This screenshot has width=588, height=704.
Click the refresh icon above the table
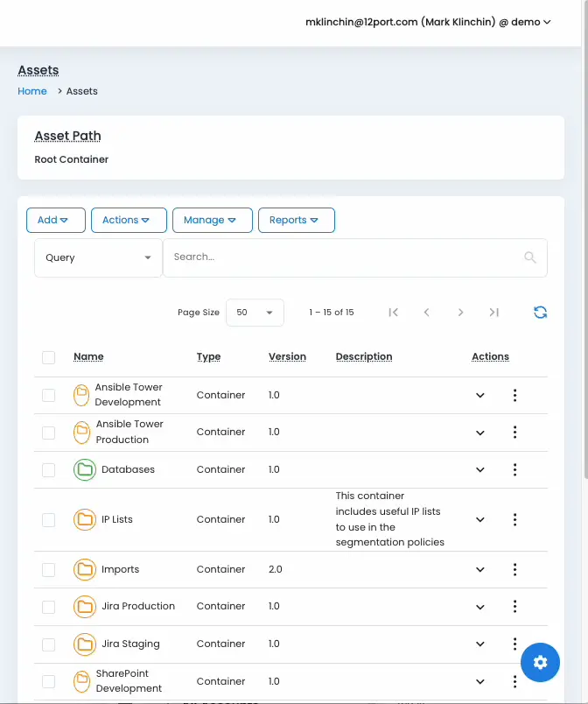[540, 313]
